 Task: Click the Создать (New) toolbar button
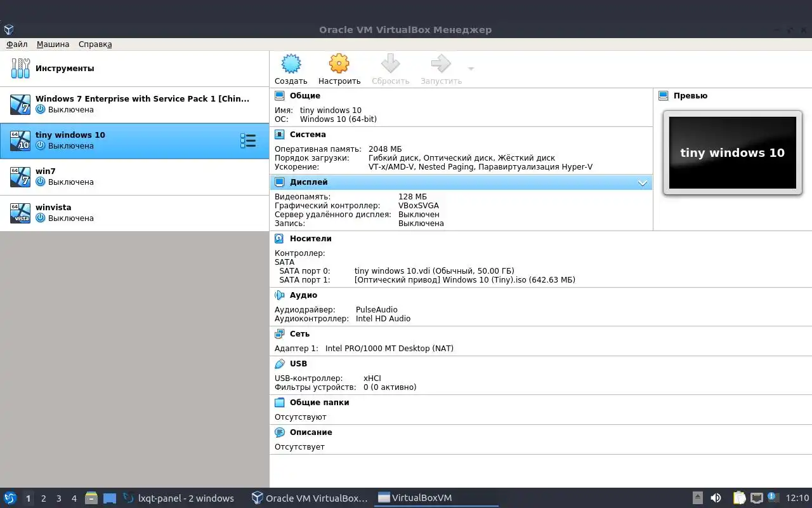[x=291, y=69]
